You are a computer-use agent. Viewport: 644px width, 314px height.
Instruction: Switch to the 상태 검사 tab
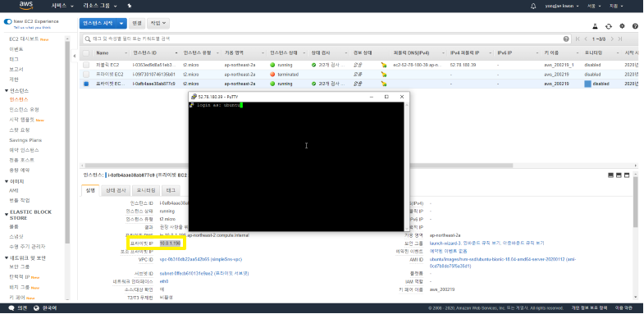click(116, 190)
